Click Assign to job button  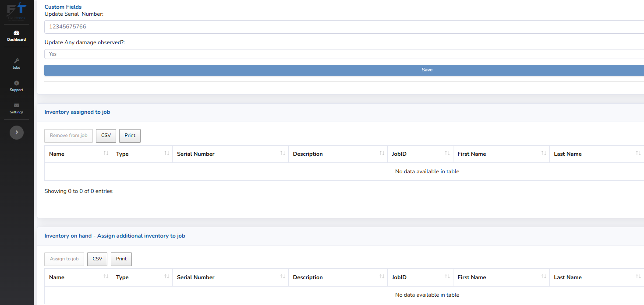click(64, 259)
